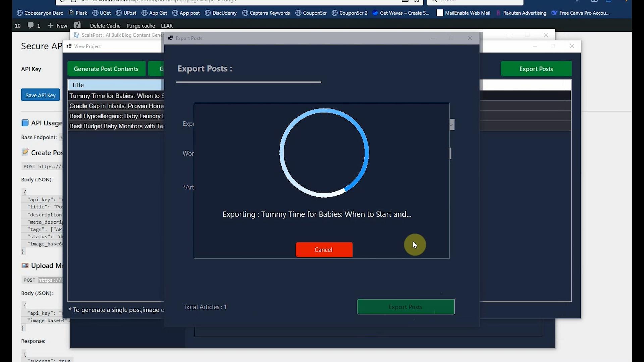
Task: Open the DiscUdemy bookmark
Action: click(x=220, y=13)
